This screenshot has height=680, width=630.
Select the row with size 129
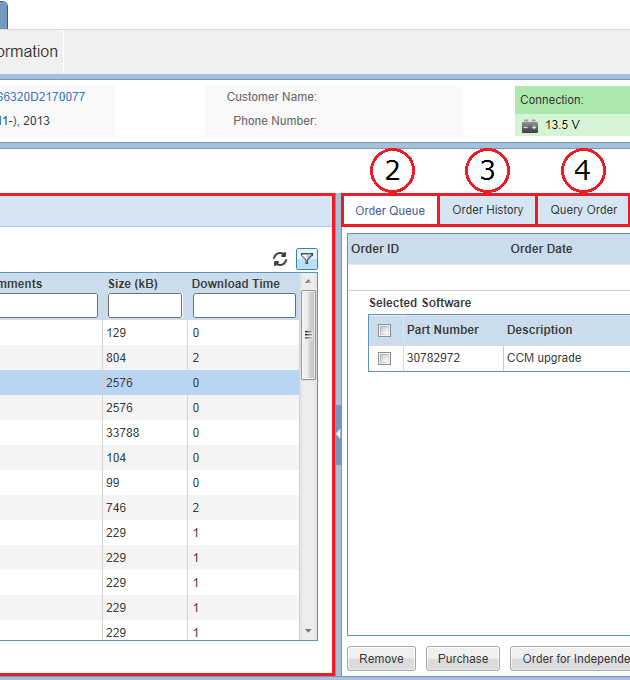click(150, 333)
